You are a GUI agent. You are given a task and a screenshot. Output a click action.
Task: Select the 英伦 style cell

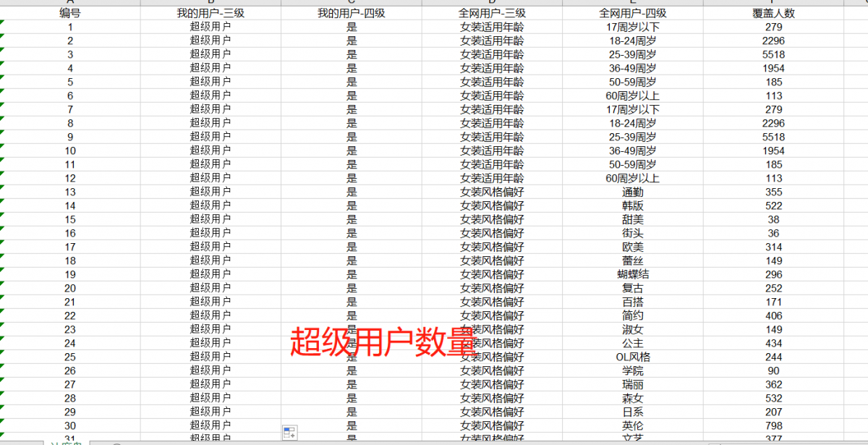[633, 425]
